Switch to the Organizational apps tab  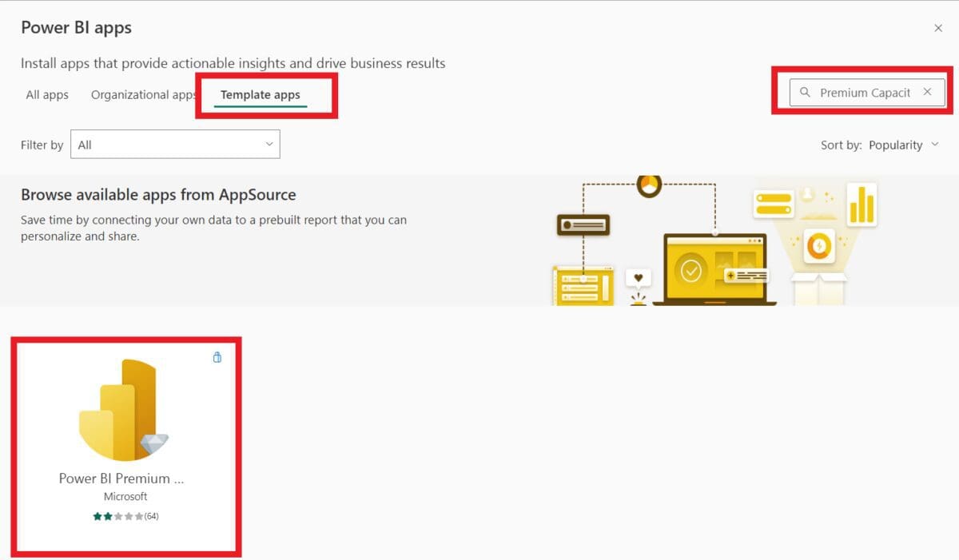point(144,94)
